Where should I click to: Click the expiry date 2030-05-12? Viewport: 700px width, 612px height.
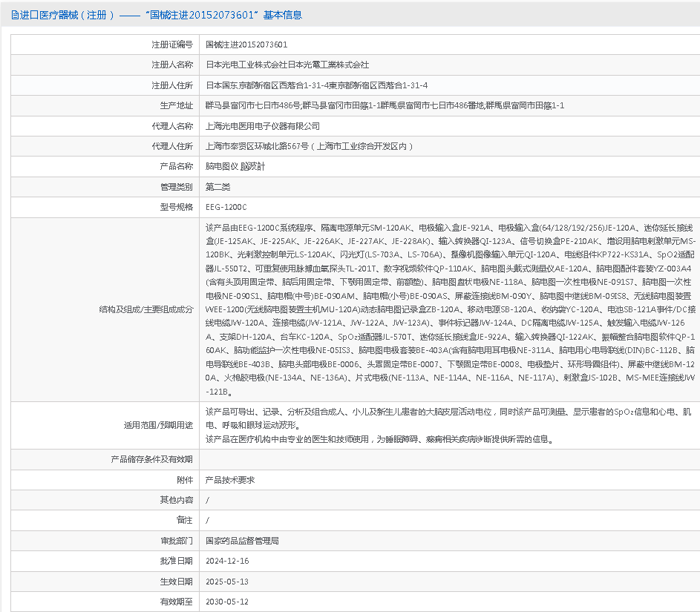point(227,602)
